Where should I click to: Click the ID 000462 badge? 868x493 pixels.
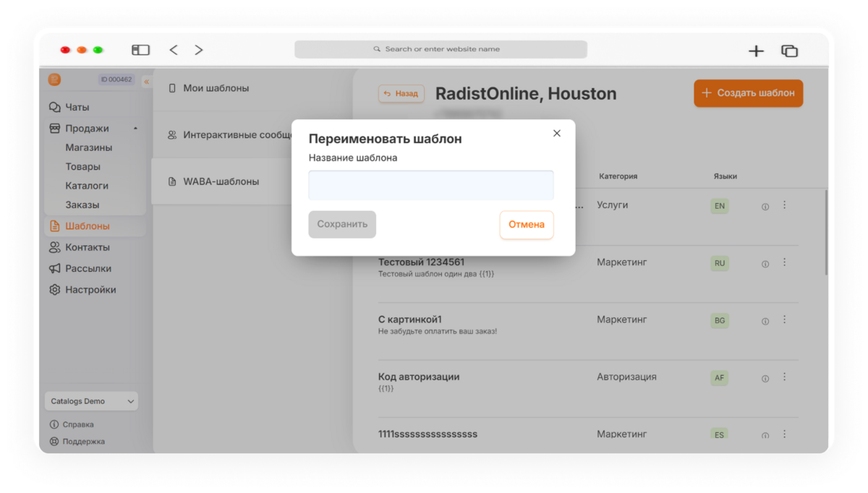[x=116, y=80]
